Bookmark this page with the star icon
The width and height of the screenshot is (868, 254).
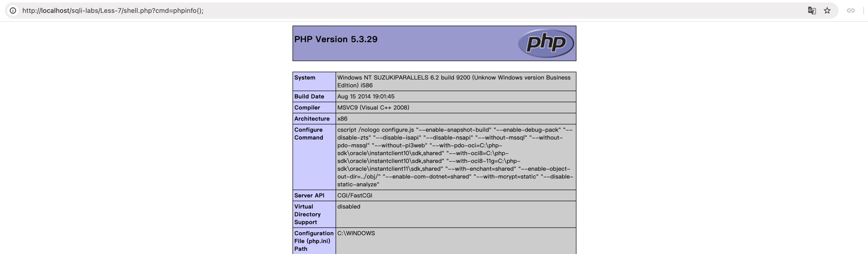coord(827,10)
